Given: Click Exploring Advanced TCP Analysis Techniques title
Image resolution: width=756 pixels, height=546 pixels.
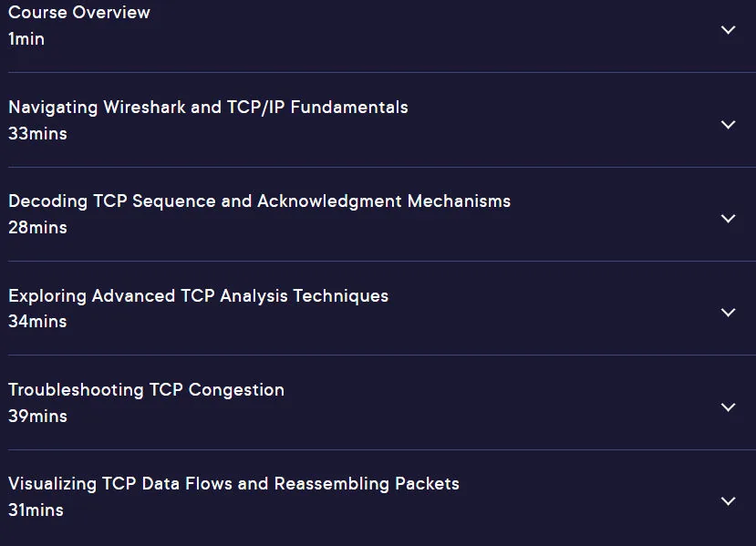Looking at the screenshot, I should point(198,296).
